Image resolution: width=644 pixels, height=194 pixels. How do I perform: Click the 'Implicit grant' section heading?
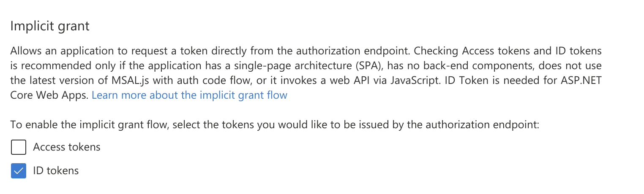tap(50, 26)
